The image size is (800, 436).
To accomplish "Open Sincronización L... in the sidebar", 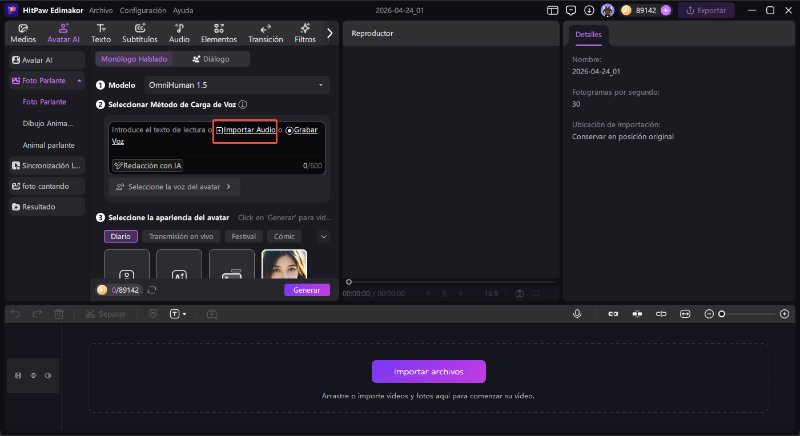I will (46, 165).
